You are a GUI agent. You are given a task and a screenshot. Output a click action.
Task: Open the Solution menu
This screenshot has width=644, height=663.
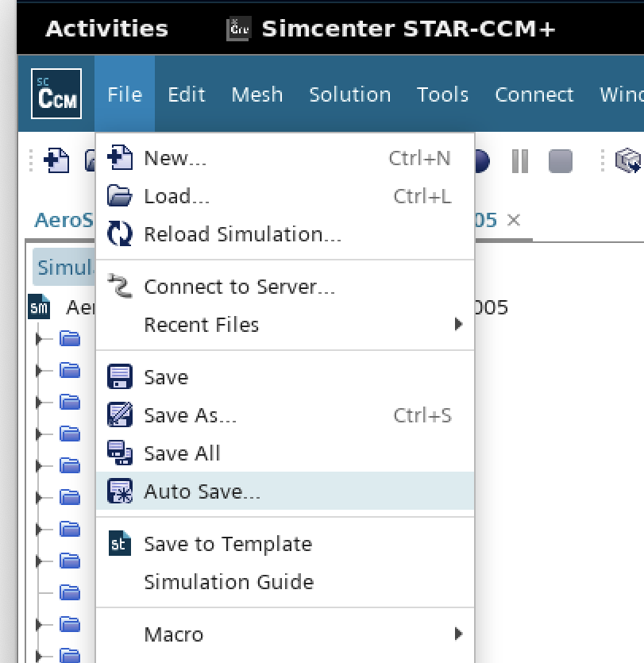coord(350,94)
